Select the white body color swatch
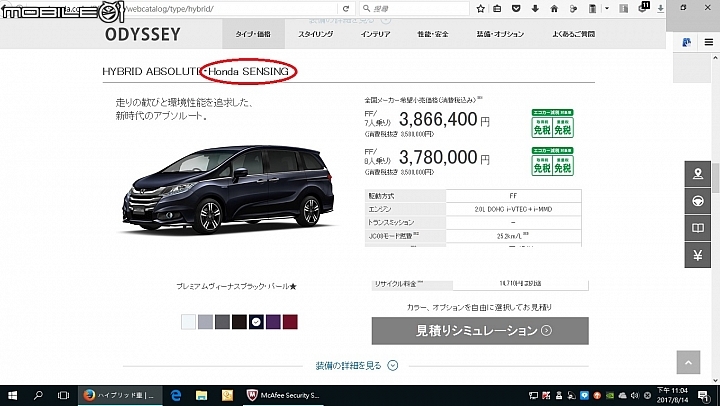The width and height of the screenshot is (720, 406). (188, 322)
